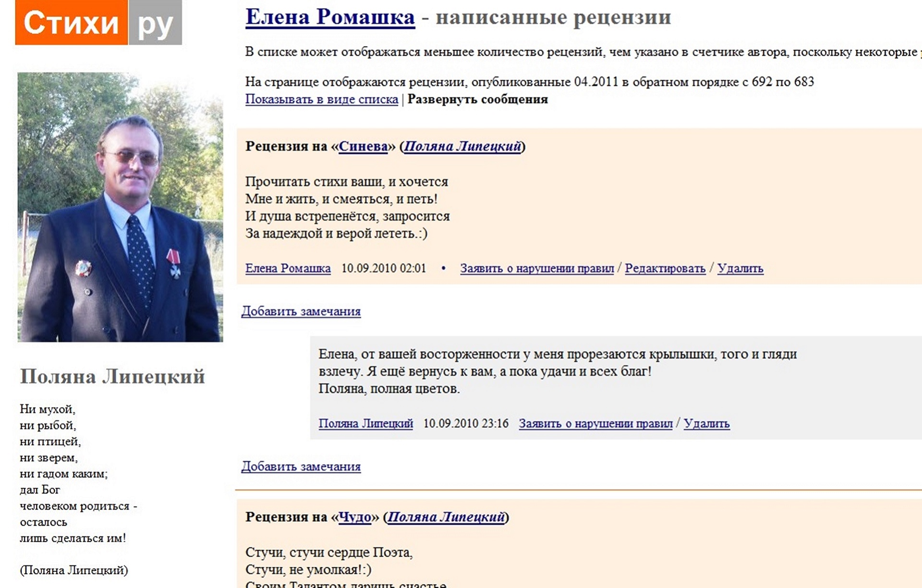Open Поляна Липецкий signature in the reply comment
The width and height of the screenshot is (922, 588).
tap(366, 423)
